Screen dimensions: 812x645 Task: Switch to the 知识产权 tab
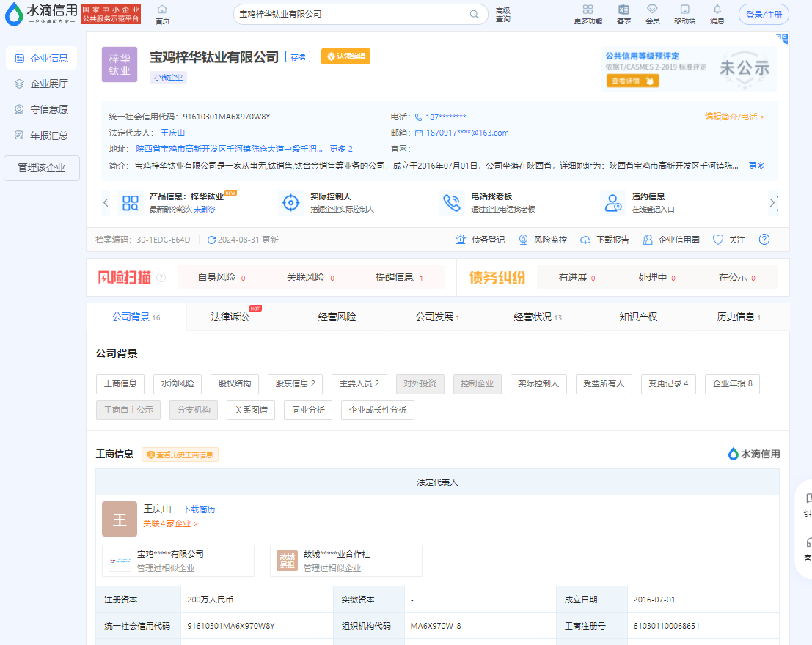point(638,317)
